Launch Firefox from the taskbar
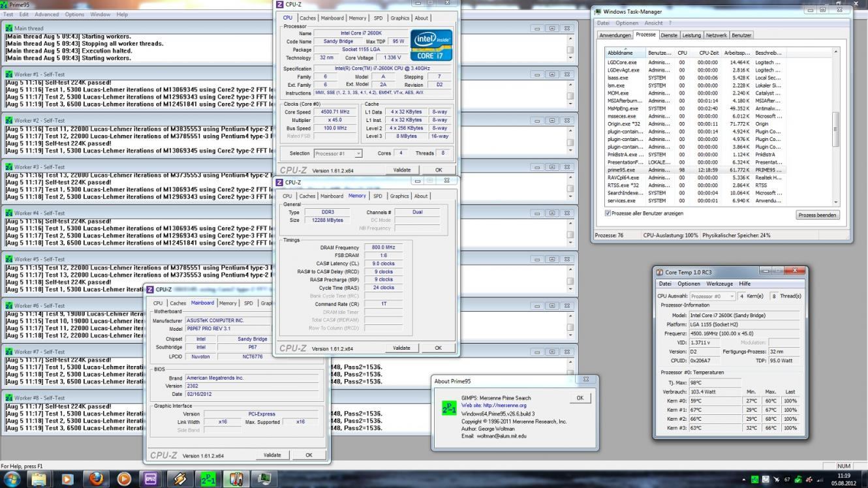 tap(96, 479)
